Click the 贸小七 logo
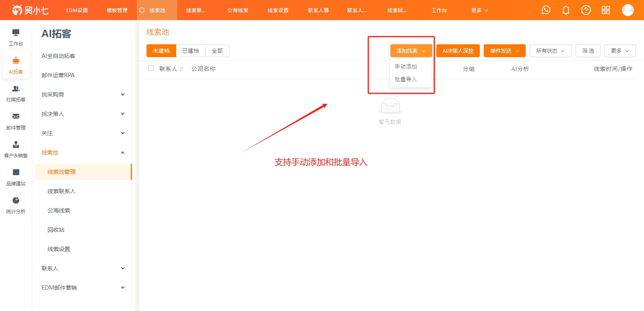This screenshot has height=311, width=644. [30, 10]
